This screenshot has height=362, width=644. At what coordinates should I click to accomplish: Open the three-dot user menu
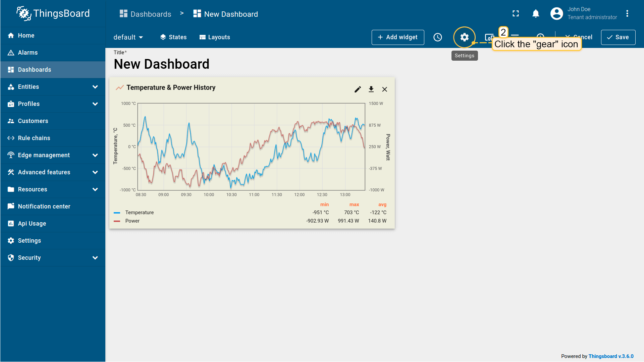(627, 13)
